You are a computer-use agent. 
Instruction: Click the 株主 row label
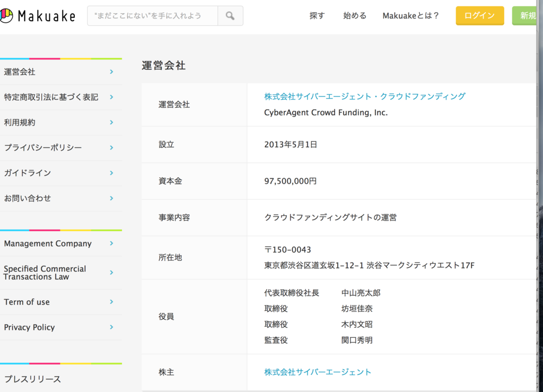pos(166,372)
